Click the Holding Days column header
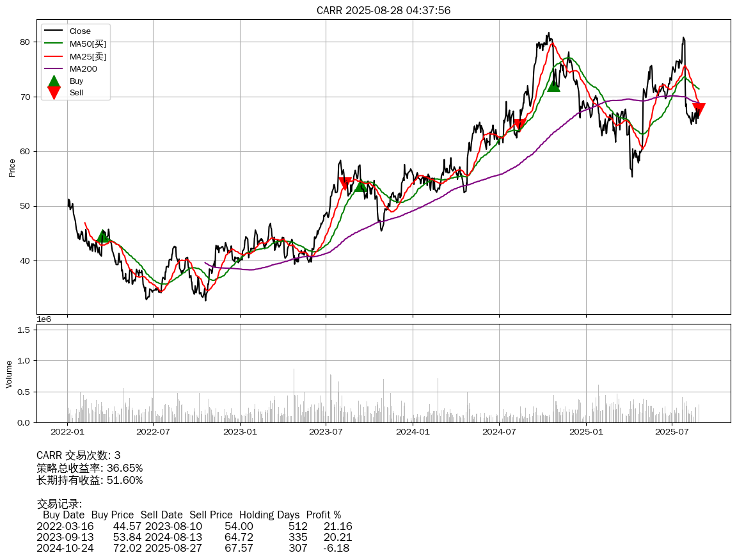Screen dimensions: 737x560 point(269,515)
